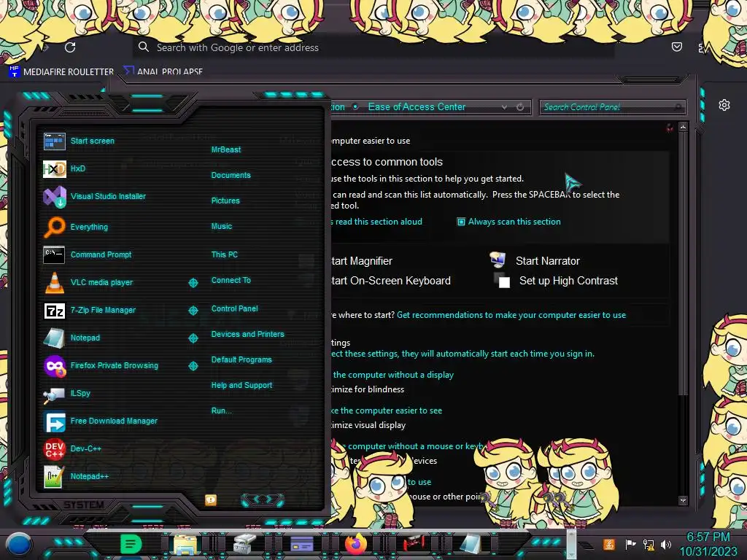Open Firefox Pocket save icon

click(676, 47)
